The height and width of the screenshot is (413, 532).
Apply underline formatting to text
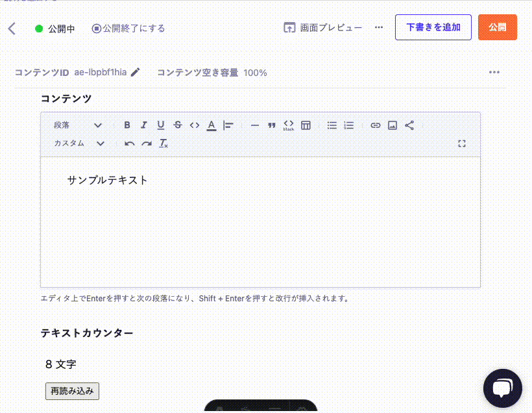click(x=161, y=125)
